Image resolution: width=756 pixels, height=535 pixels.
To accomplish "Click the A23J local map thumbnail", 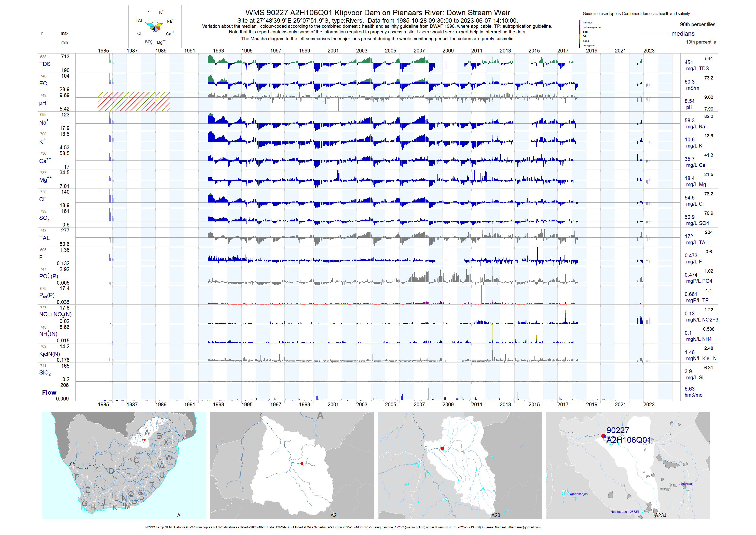I will [628, 465].
